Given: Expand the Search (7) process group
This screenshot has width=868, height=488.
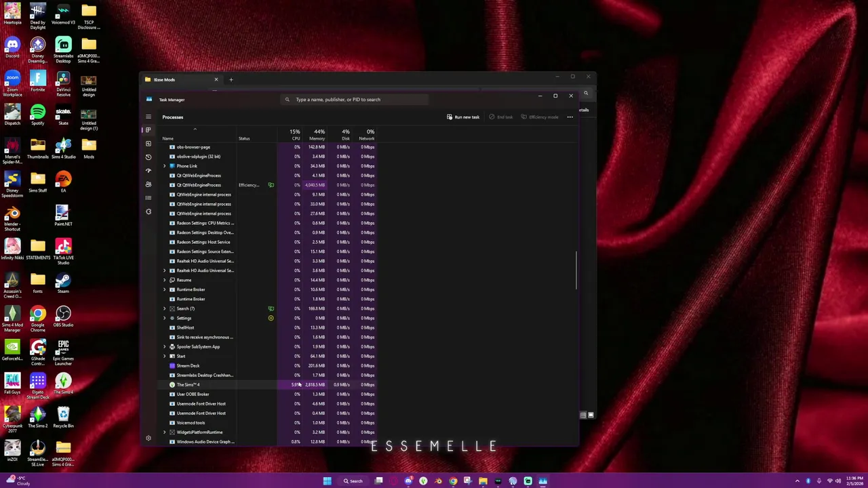Looking at the screenshot, I should 164,308.
